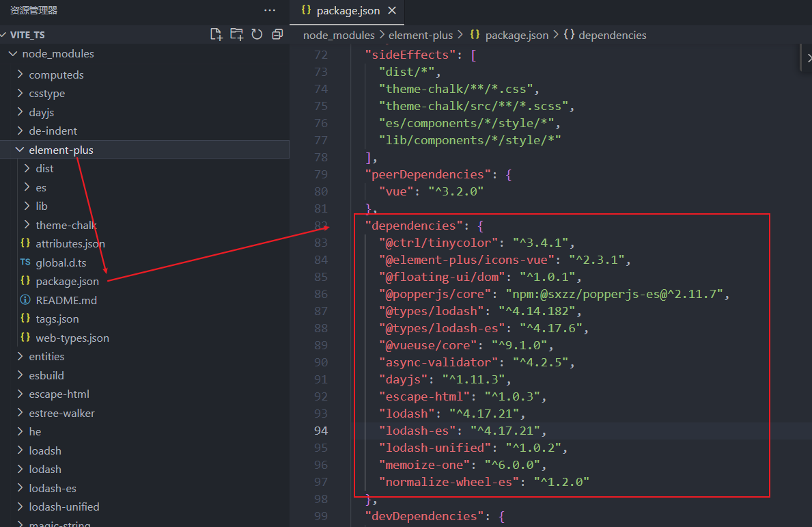Expand the dist folder
Image resolution: width=812 pixels, height=527 pixels.
coord(44,169)
